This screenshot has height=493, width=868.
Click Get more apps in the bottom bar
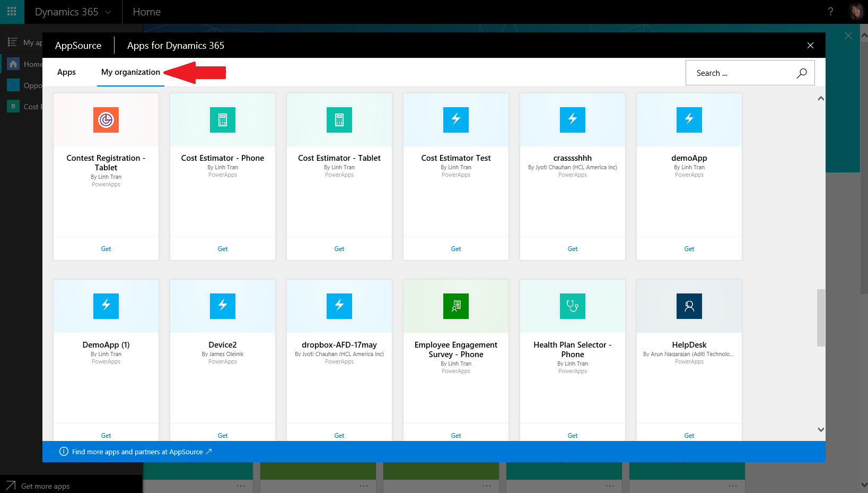[x=45, y=486]
